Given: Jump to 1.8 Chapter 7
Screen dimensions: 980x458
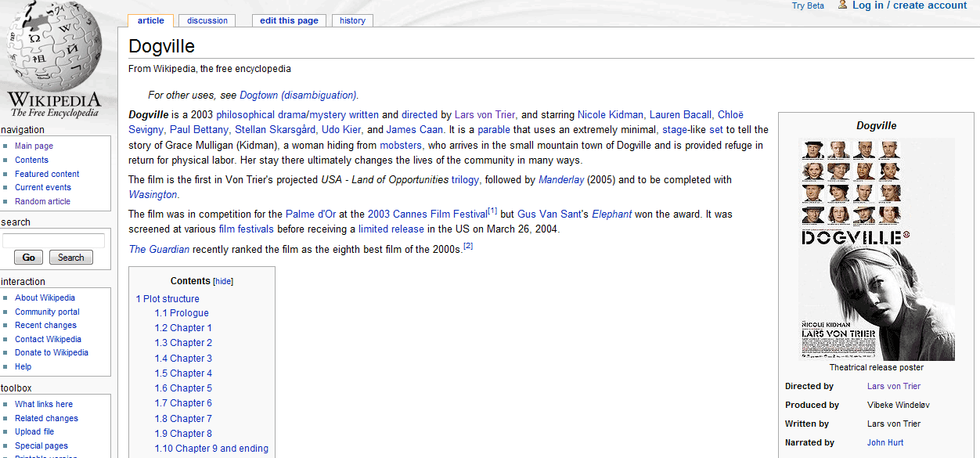Looking at the screenshot, I should coord(183,419).
